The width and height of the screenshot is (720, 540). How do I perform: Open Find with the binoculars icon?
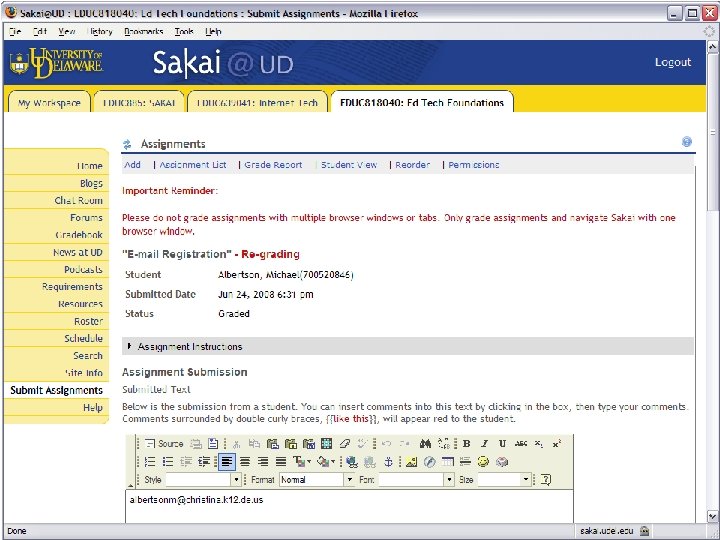click(425, 444)
